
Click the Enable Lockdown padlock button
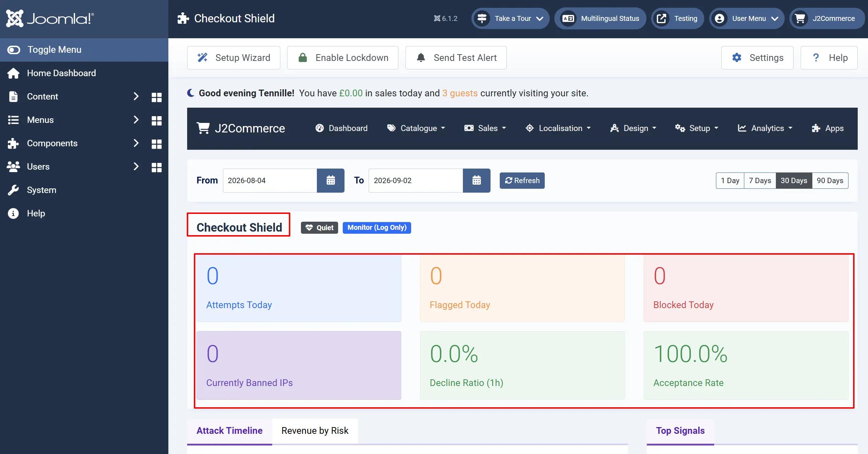[342, 58]
